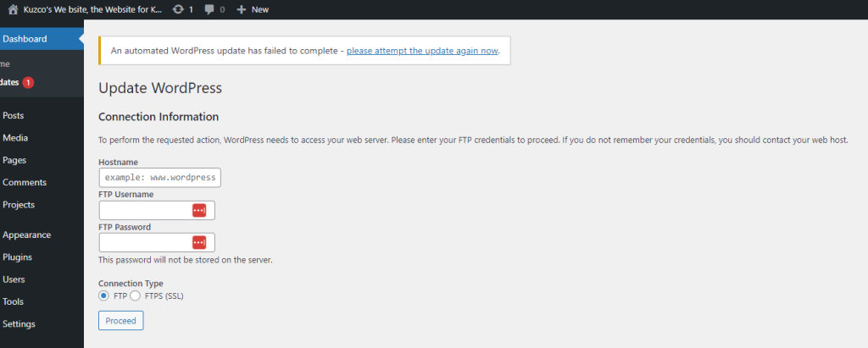868x348 pixels.
Task: Focus the Hostname input field
Action: tap(159, 178)
